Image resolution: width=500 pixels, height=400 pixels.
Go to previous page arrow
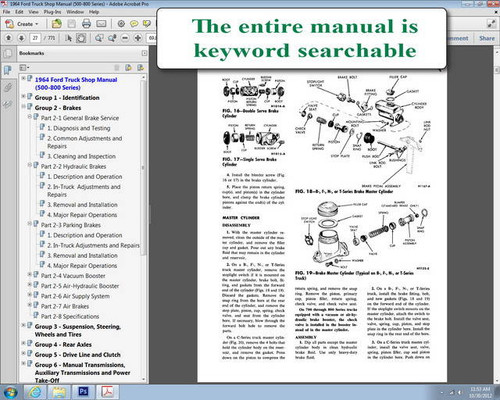tap(9, 38)
